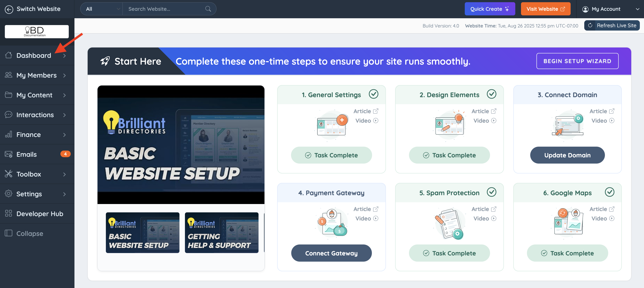Screen dimensions: 644x288
Task: Click the Connect Gateway button
Action: pyautogui.click(x=331, y=253)
